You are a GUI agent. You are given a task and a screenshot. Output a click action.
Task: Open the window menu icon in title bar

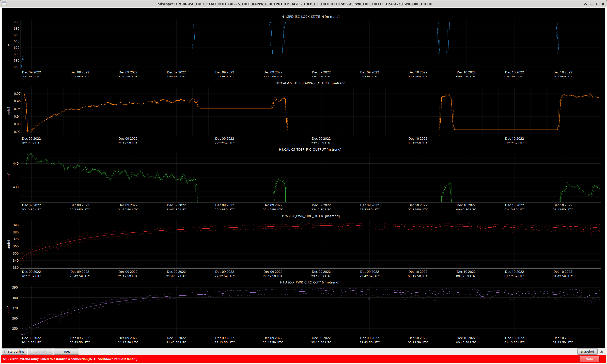pos(4,4)
